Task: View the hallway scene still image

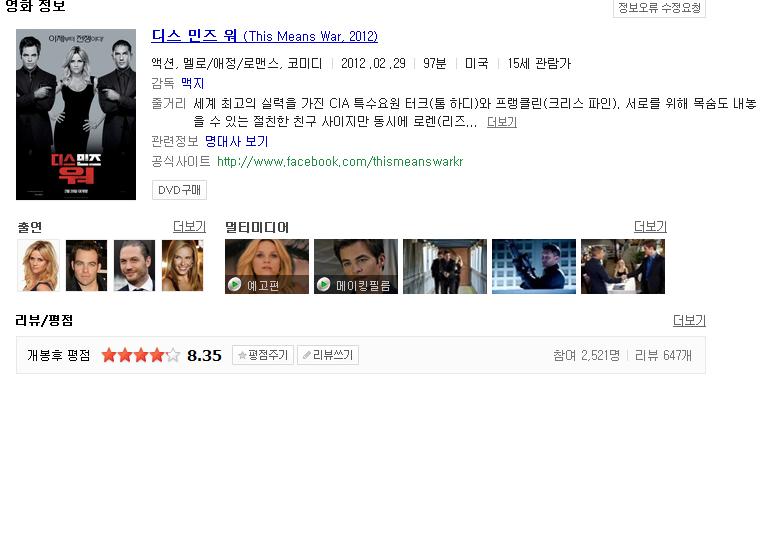Action: pyautogui.click(x=445, y=266)
